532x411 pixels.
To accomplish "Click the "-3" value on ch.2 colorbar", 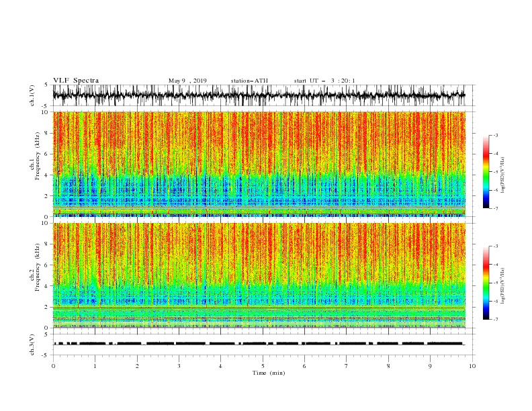I will (x=496, y=246).
